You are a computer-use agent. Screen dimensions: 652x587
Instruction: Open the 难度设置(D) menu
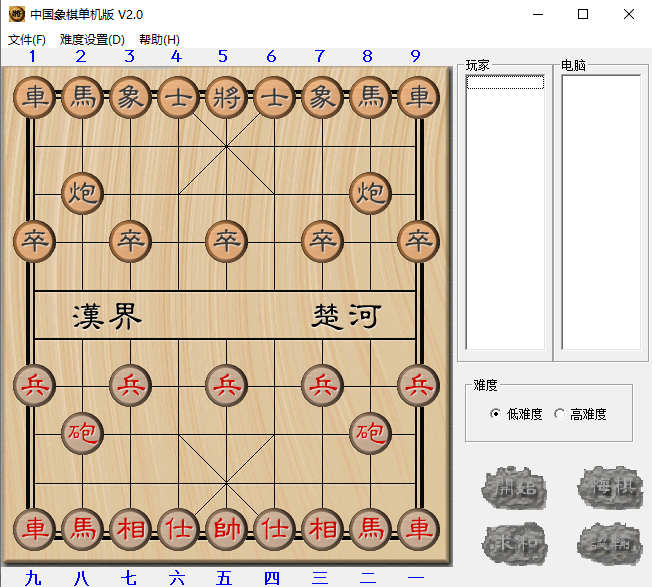pyautogui.click(x=92, y=40)
